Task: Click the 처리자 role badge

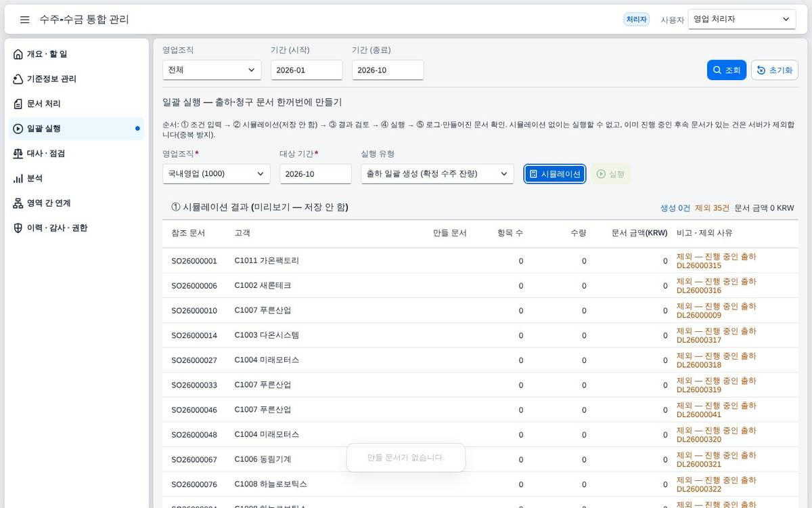Action: (x=637, y=20)
